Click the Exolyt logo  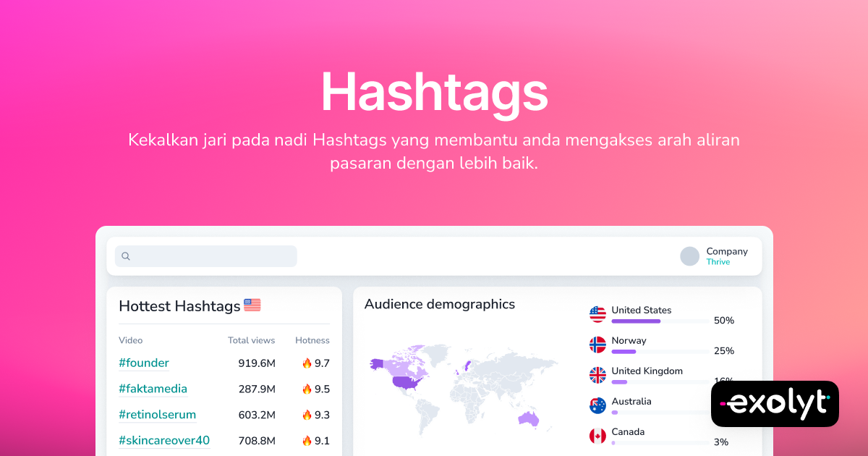pyautogui.click(x=775, y=404)
